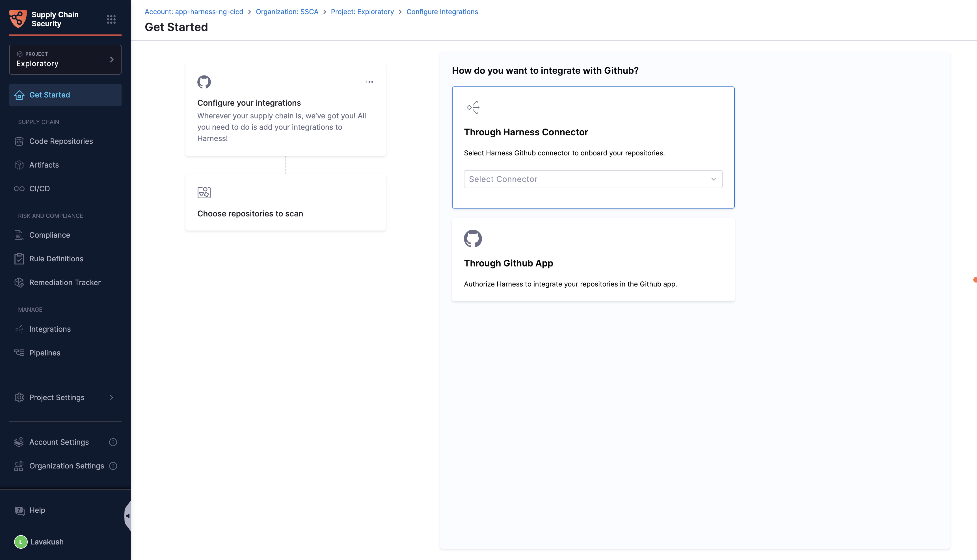977x560 pixels.
Task: Click the Rule Definitions clipboard icon
Action: click(x=19, y=259)
